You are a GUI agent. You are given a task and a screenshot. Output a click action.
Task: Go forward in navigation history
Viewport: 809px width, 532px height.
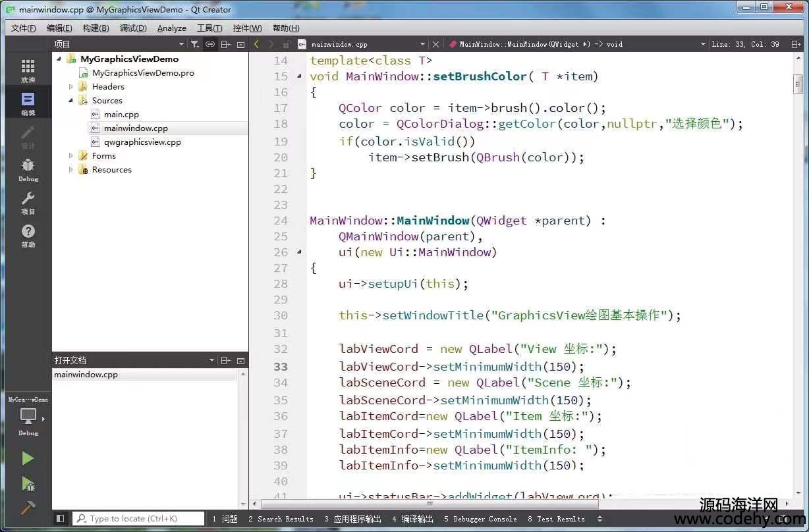pyautogui.click(x=271, y=44)
